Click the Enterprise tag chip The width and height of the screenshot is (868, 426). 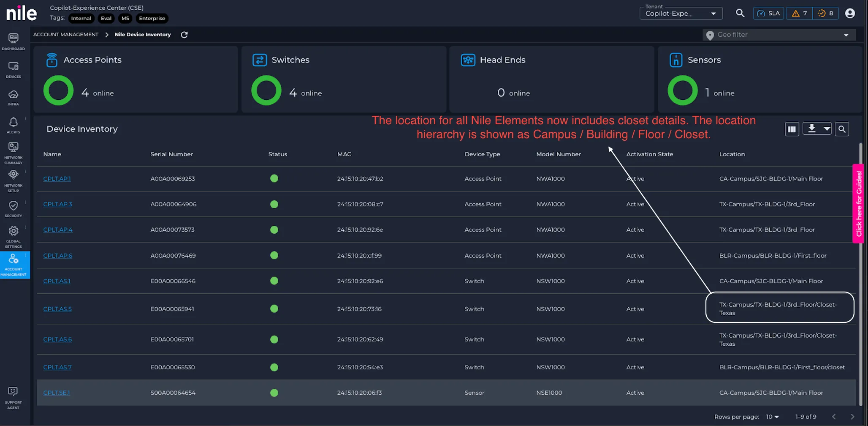[x=152, y=19]
